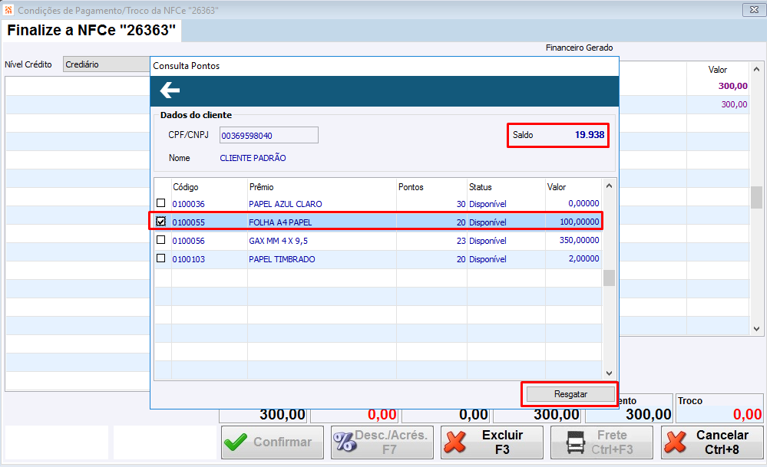Click code 0100056
Image resolution: width=768 pixels, height=467 pixels.
point(188,241)
